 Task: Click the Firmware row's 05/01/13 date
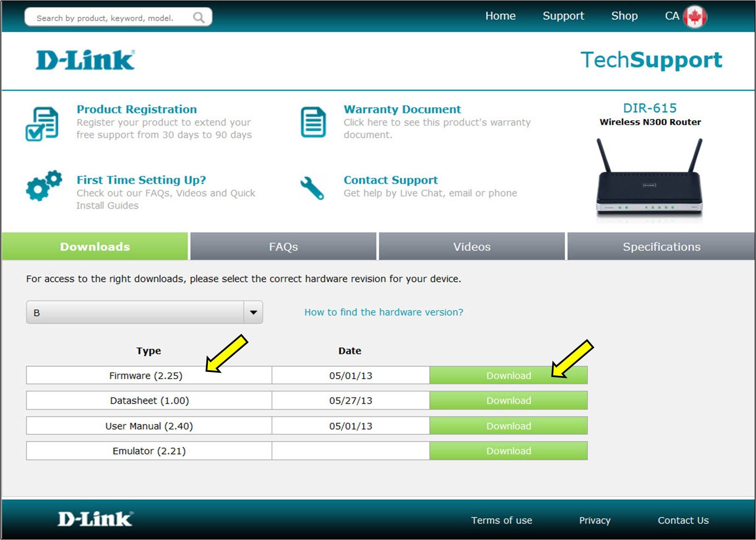point(351,375)
